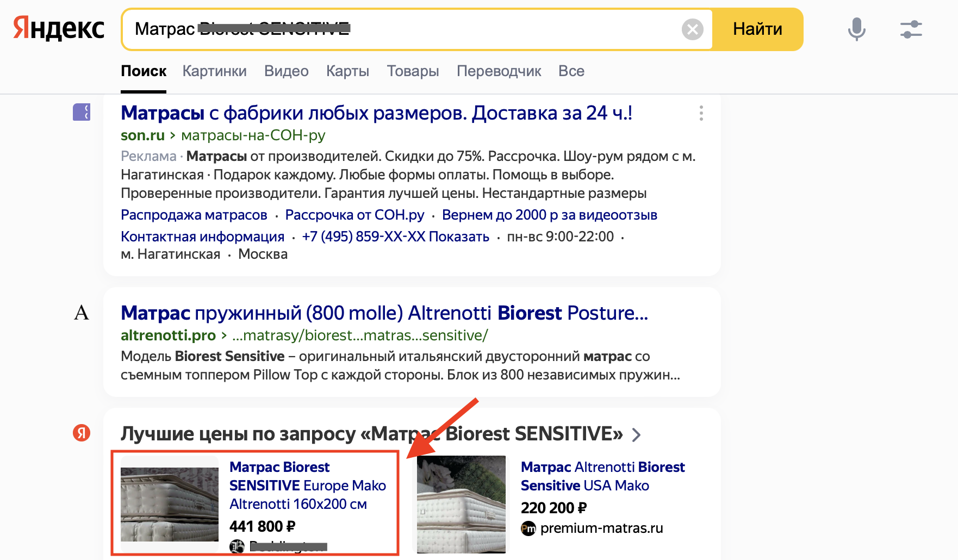The height and width of the screenshot is (560, 958).
Task: Open the Рассрочка от СОН.ру sitelink
Action: 354,215
